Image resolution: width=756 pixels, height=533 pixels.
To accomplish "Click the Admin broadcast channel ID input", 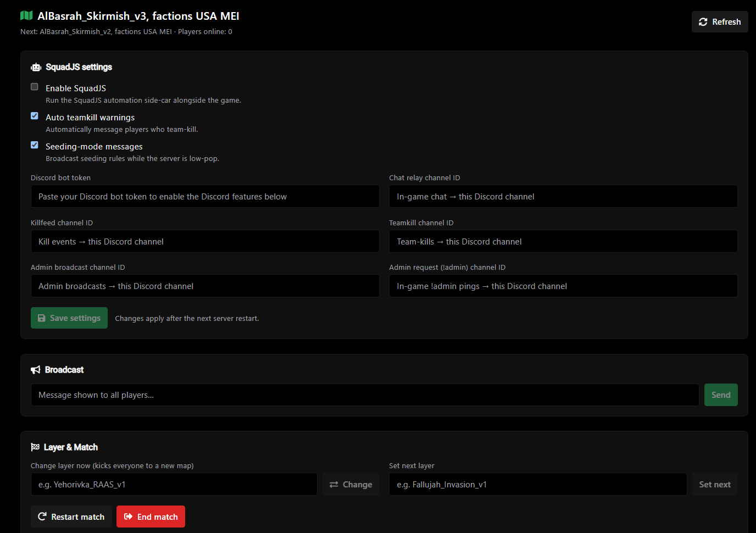I will (205, 286).
